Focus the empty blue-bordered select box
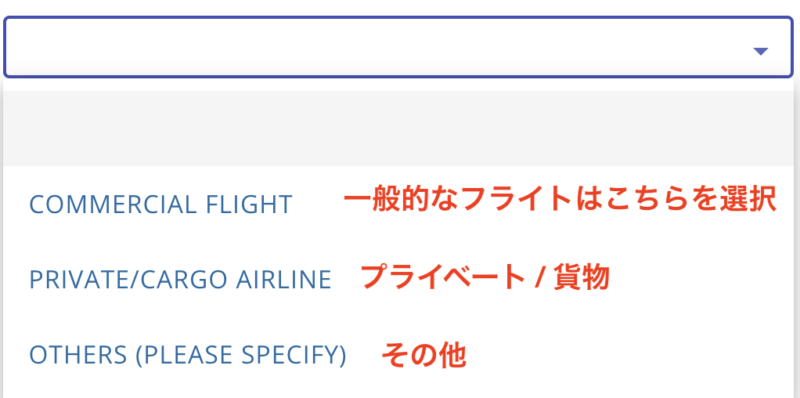The width and height of the screenshot is (800, 398). coord(398,47)
